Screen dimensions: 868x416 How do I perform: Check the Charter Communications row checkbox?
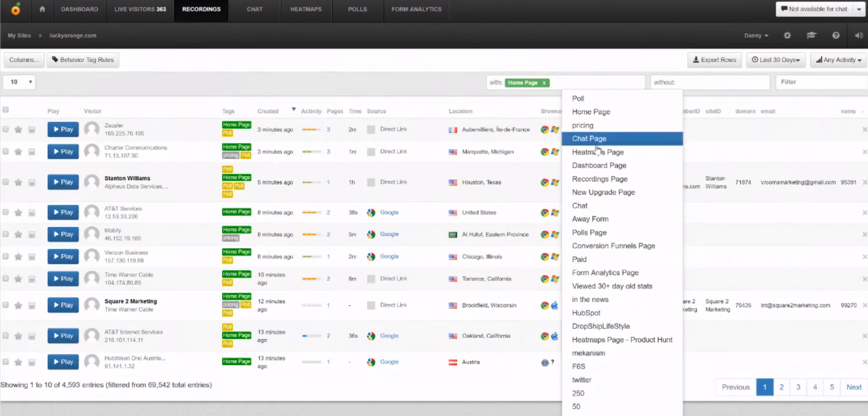5,151
